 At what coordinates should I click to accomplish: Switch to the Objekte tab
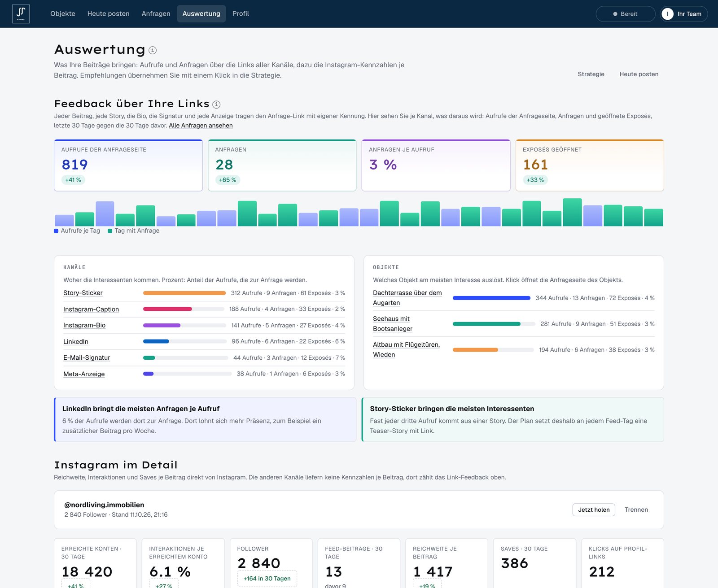click(63, 14)
